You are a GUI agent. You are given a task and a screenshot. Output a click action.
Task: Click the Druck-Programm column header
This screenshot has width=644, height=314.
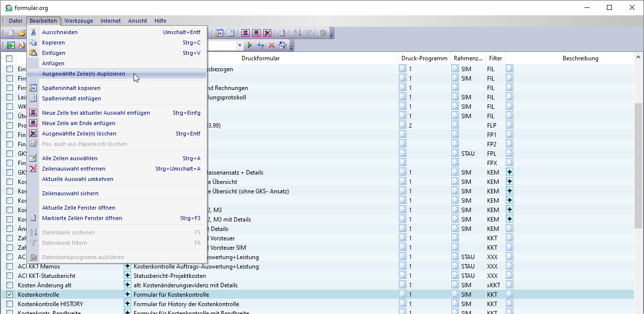click(x=424, y=58)
